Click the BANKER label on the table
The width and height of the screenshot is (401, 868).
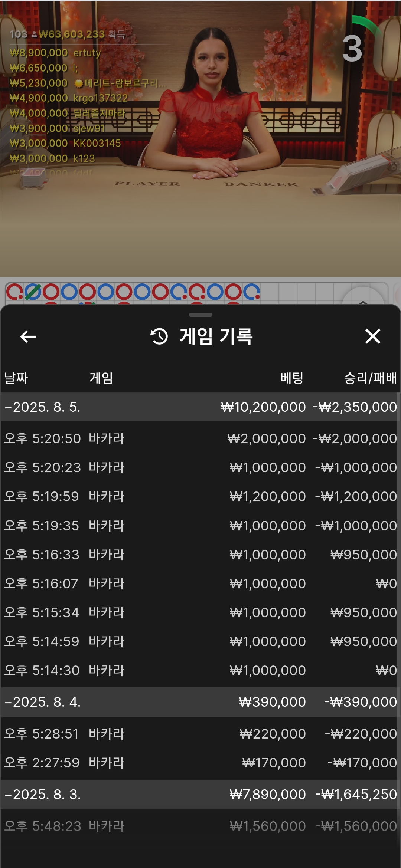(261, 184)
